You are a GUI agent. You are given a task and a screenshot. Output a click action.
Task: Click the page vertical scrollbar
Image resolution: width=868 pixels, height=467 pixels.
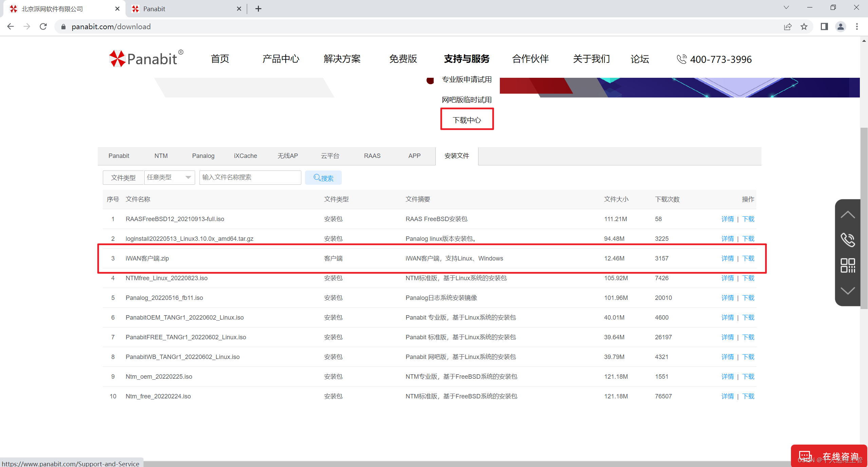(x=864, y=217)
